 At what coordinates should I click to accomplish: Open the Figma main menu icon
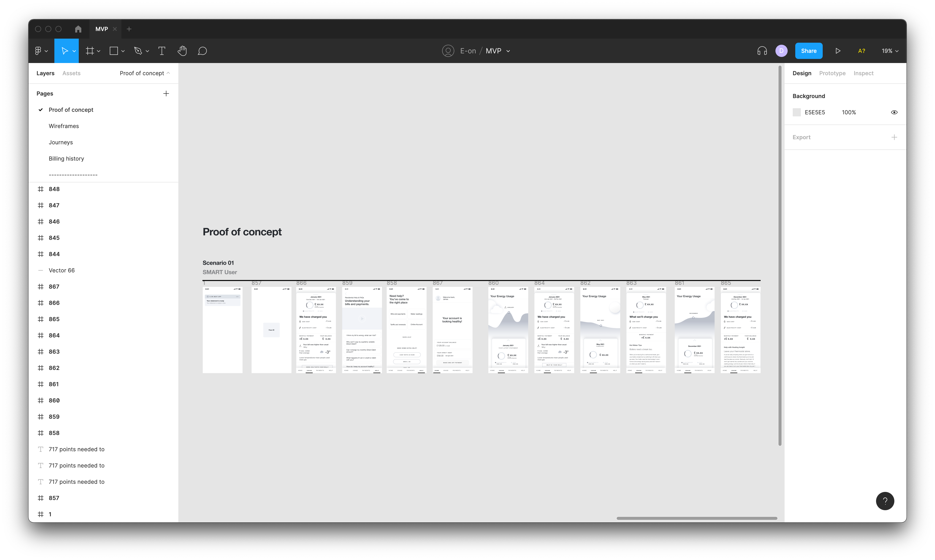tap(38, 51)
